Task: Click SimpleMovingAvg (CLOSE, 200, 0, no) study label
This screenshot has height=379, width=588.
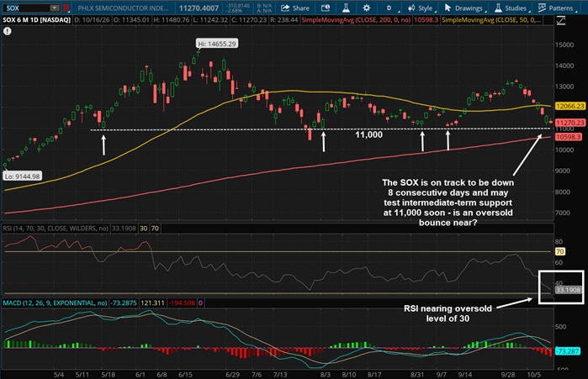Action: coord(356,19)
